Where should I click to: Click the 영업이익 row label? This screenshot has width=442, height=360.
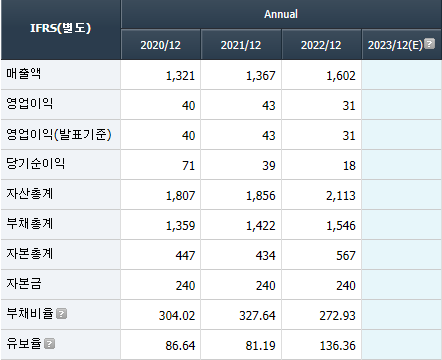tap(29, 103)
